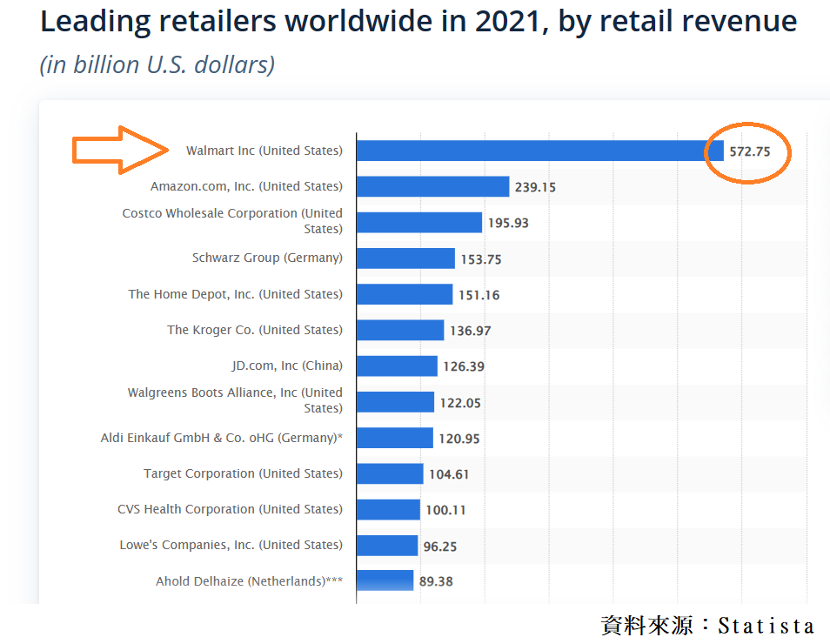Pick the value '153.75'

480,259
